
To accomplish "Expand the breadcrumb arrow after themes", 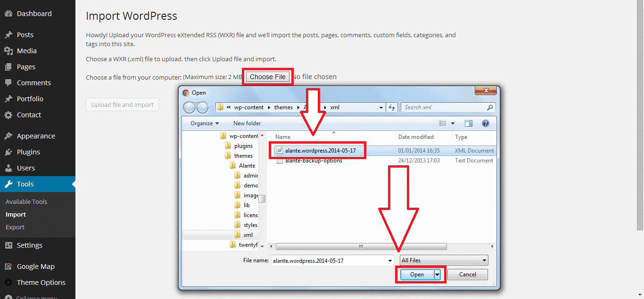I will 298,107.
